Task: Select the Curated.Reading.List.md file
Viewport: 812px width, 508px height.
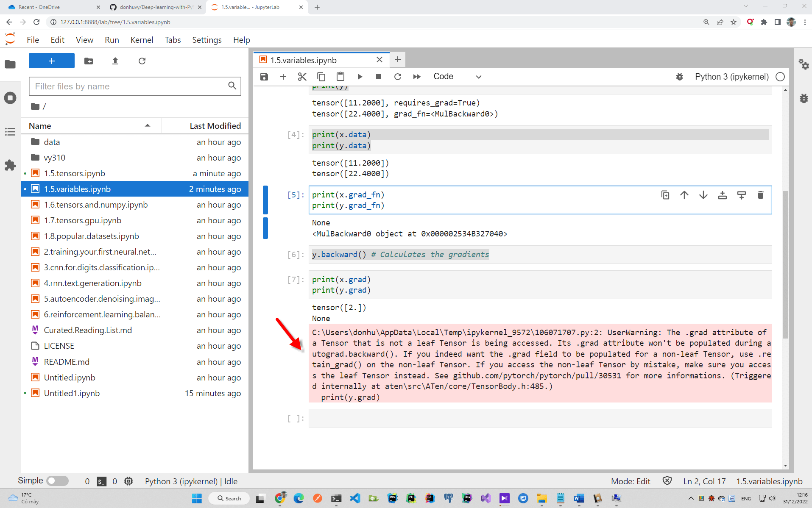Action: click(x=135, y=330)
